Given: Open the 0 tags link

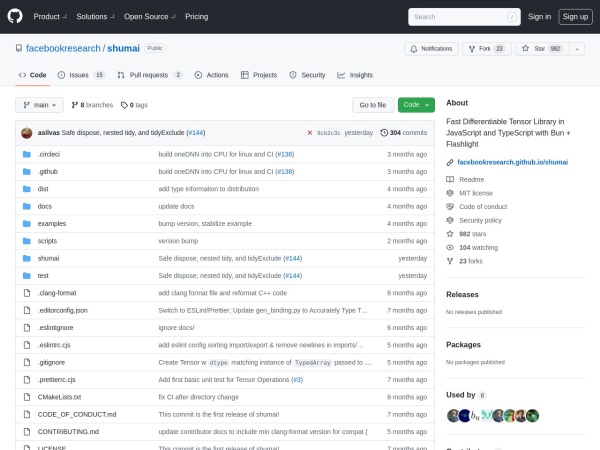Looking at the screenshot, I should [x=134, y=105].
